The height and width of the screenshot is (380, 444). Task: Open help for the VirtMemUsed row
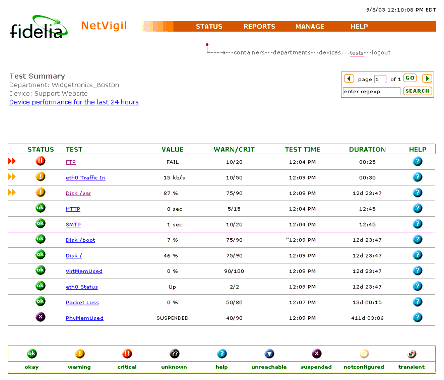tap(417, 271)
